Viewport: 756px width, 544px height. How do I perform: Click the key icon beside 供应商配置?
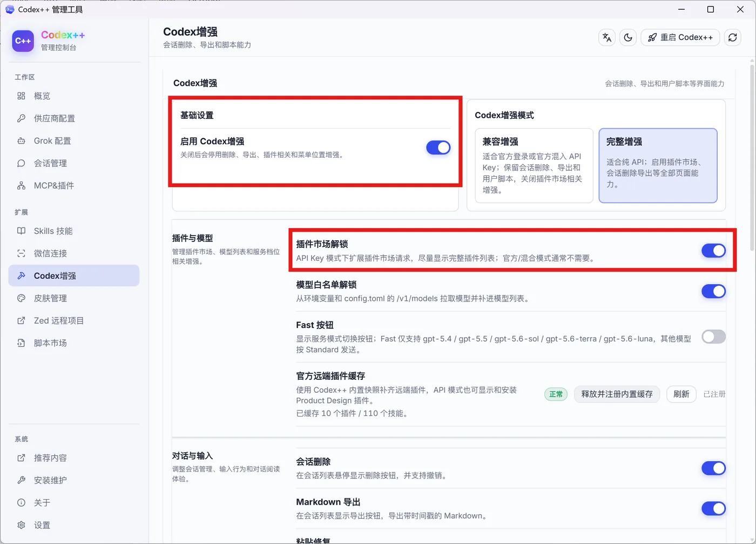tap(21, 118)
